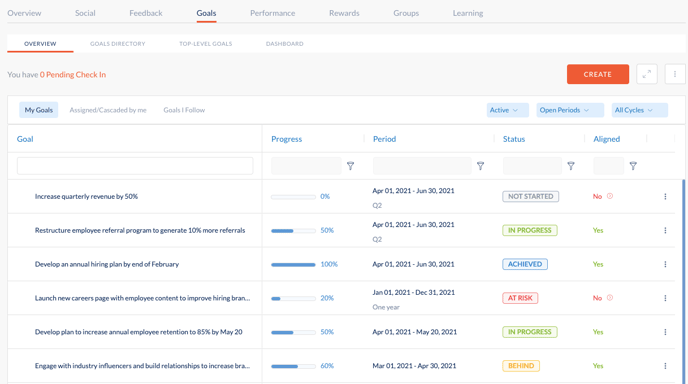Click the Progress filter input field

[x=306, y=166]
